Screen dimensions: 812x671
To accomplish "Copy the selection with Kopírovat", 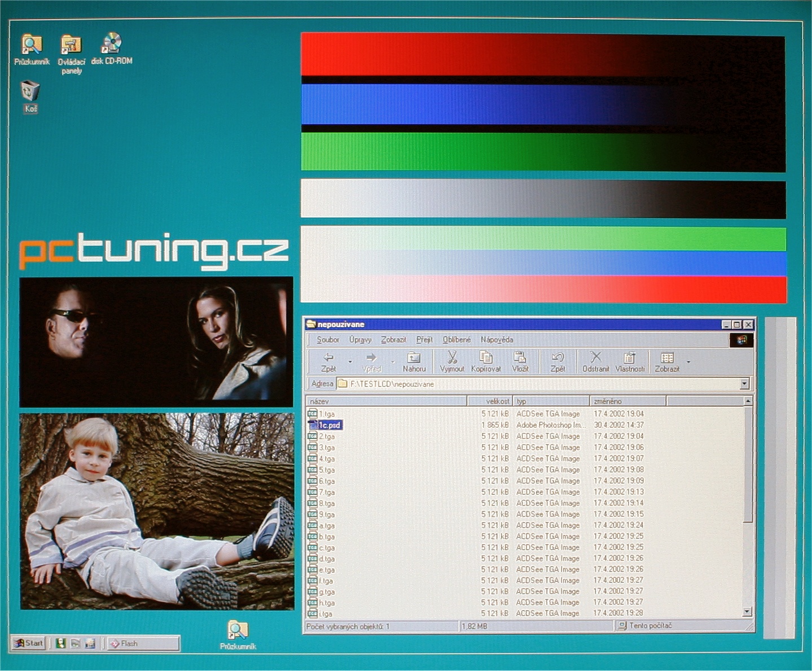I will tap(486, 362).
